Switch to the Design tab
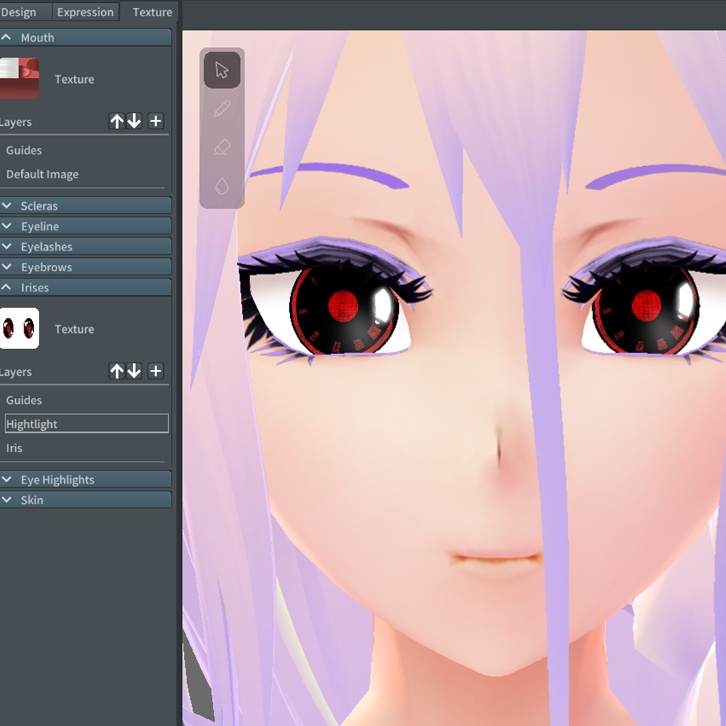The width and height of the screenshot is (726, 726). 24,12
